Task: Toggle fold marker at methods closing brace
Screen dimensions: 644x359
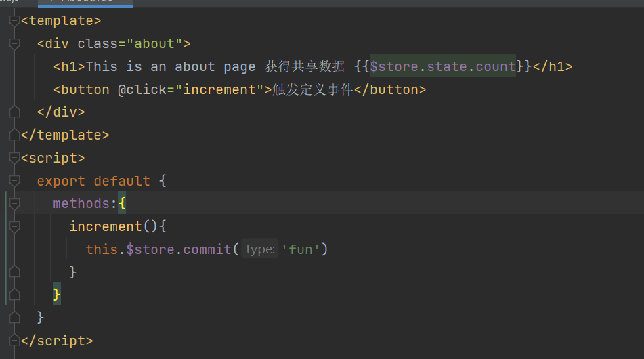Action: tap(14, 295)
